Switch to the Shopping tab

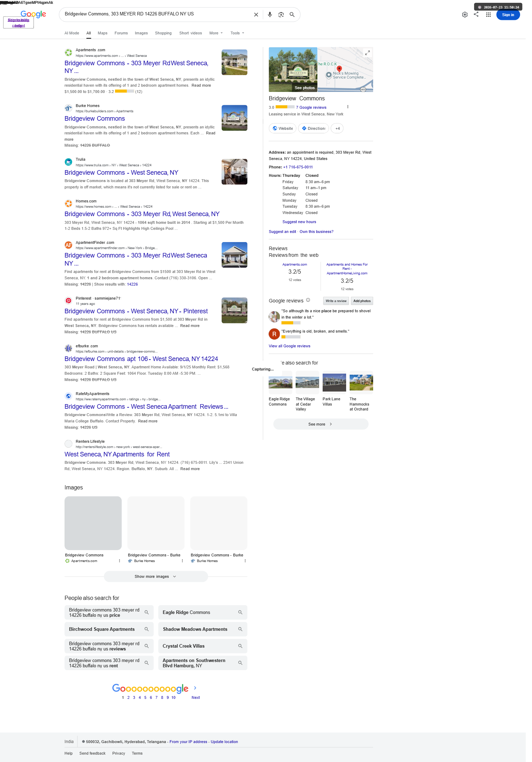[x=163, y=33]
